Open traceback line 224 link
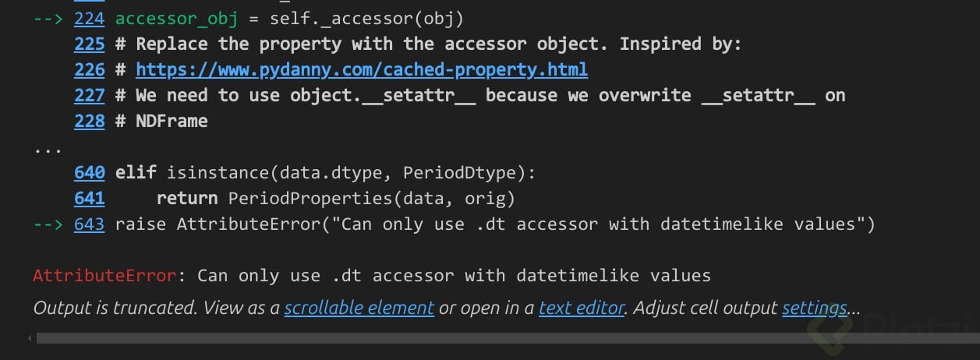The image size is (980, 360). coord(89,19)
